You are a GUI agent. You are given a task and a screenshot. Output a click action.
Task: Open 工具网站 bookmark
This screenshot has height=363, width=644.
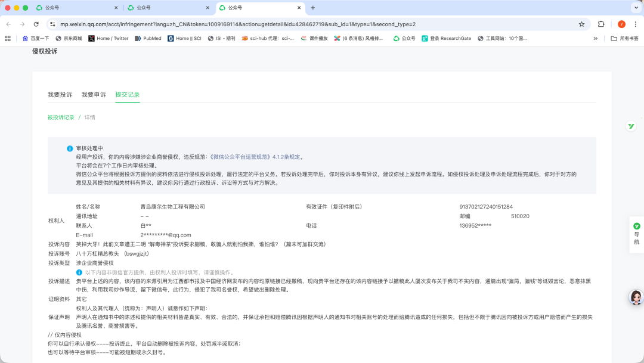point(502,38)
